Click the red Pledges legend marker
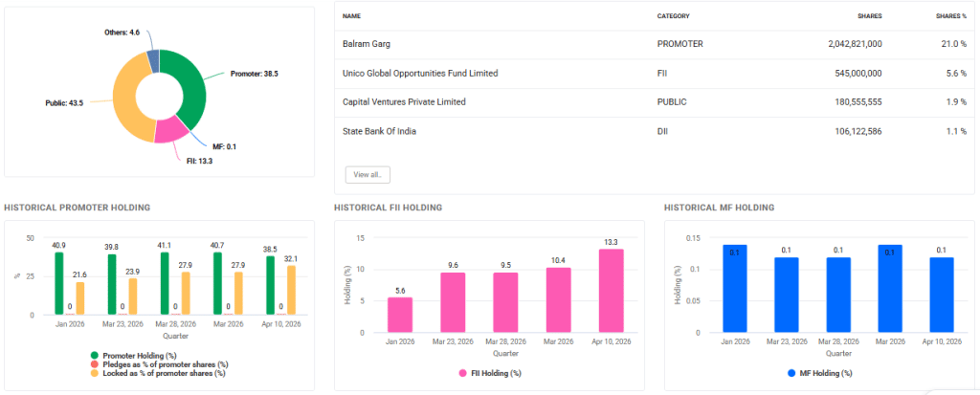980x395 pixels. 96,364
